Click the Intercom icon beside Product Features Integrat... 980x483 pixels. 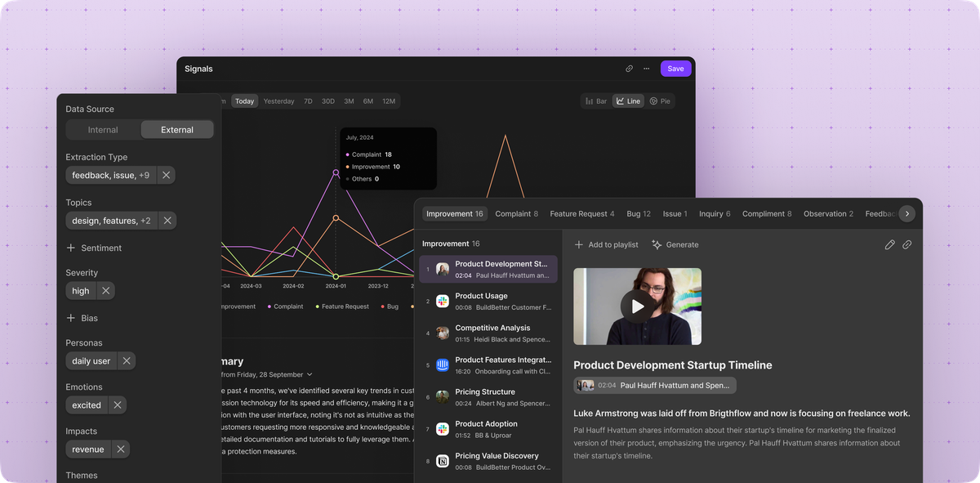pos(443,365)
